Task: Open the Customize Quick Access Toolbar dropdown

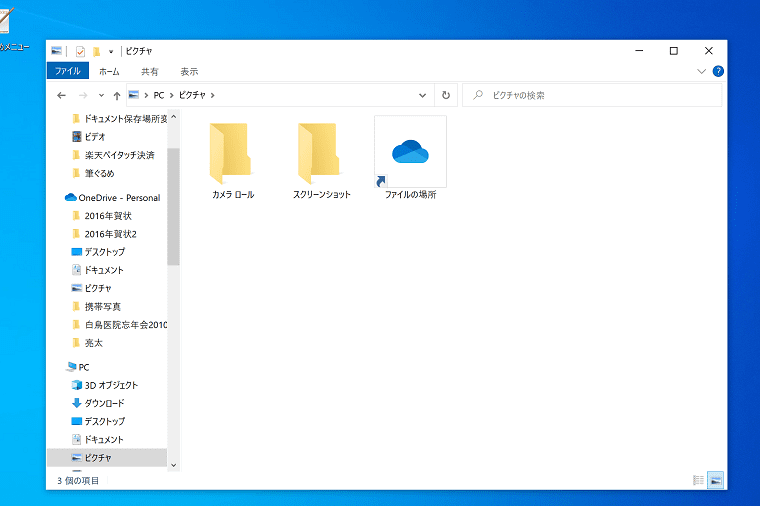Action: (x=111, y=51)
